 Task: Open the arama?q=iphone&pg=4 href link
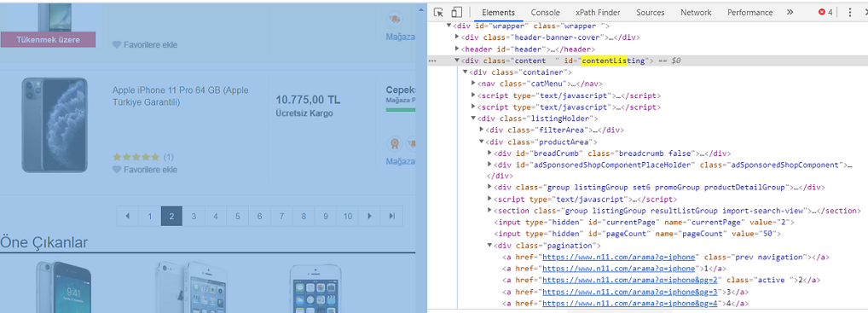coord(630,303)
